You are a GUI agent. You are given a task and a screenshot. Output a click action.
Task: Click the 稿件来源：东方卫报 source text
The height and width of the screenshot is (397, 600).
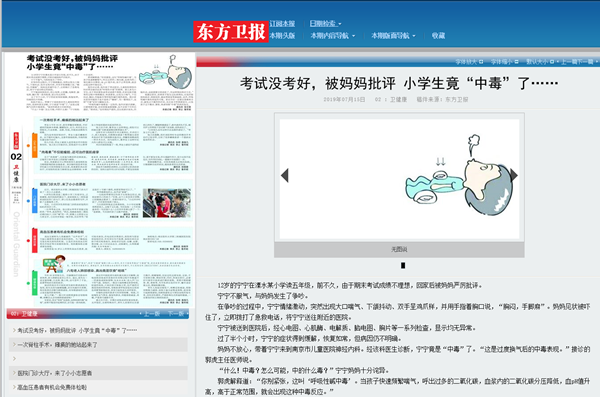tap(442, 100)
